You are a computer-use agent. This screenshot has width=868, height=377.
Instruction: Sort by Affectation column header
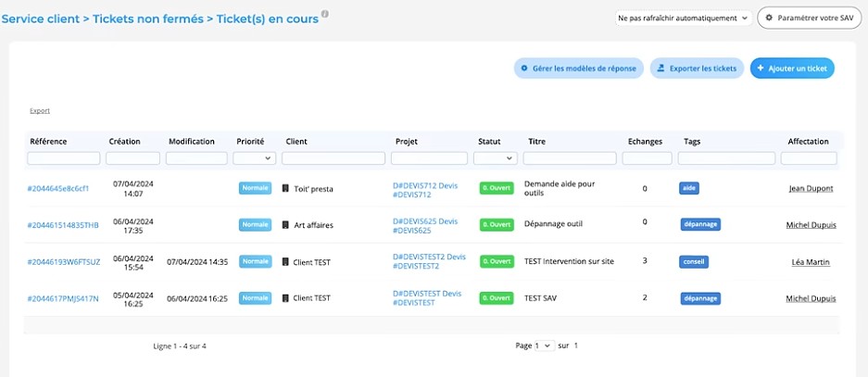[808, 142]
